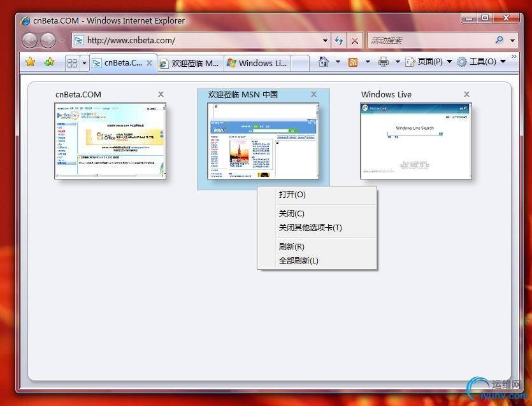
Task: Close Windows Live thumbnail with its X
Action: tap(467, 94)
